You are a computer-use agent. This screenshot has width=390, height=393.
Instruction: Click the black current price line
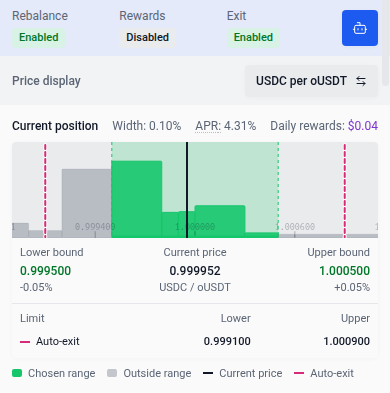pos(187,190)
